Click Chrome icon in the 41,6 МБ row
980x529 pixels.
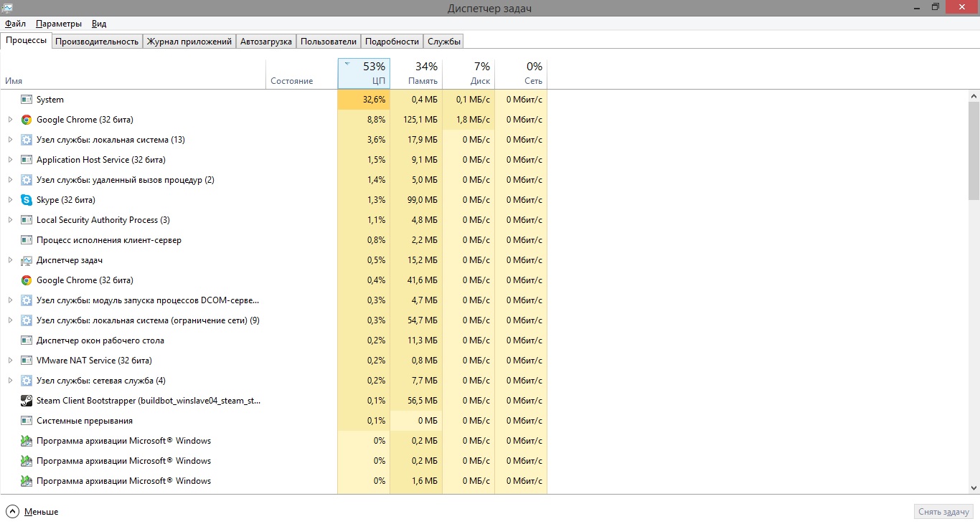(x=27, y=280)
